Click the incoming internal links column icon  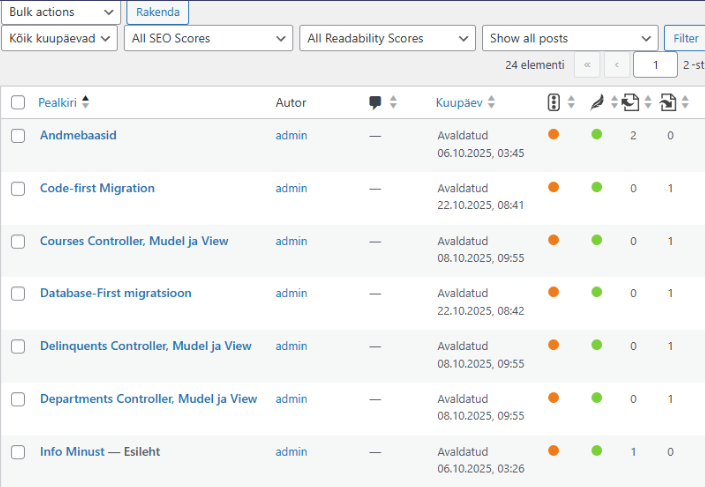668,102
